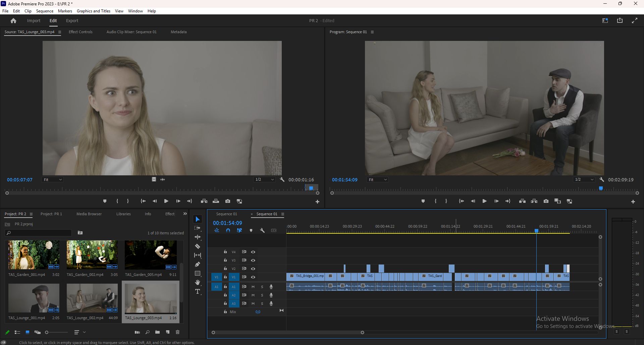Open Source monitor Fit zoom dropdown

coord(53,180)
